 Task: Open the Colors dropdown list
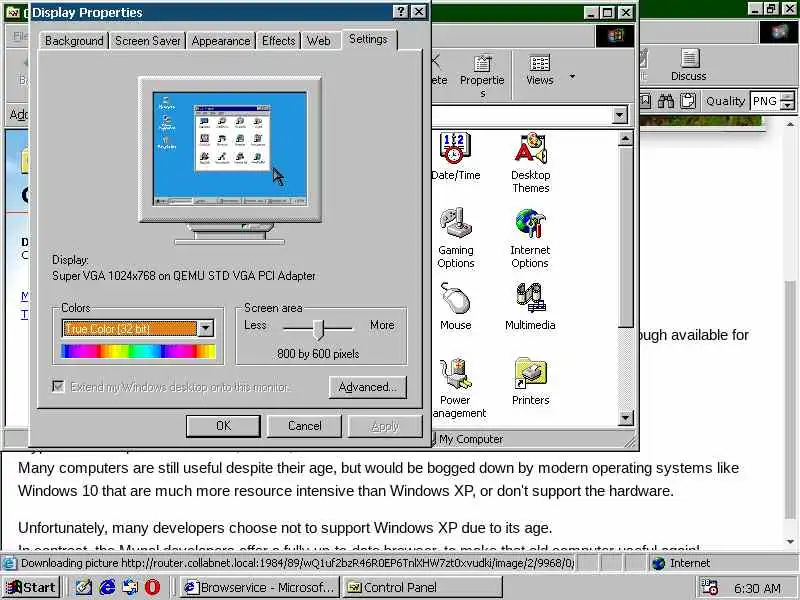[x=206, y=328]
